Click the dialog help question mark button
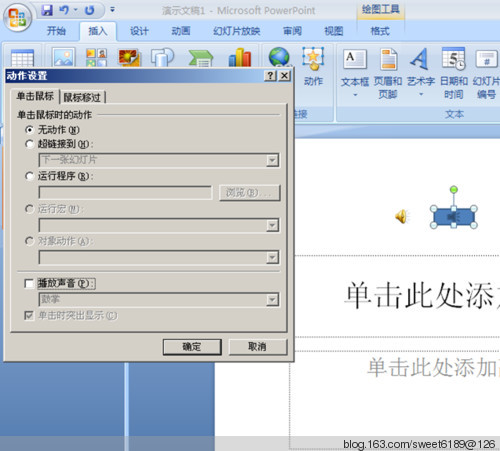The height and width of the screenshot is (451, 500). (x=270, y=76)
